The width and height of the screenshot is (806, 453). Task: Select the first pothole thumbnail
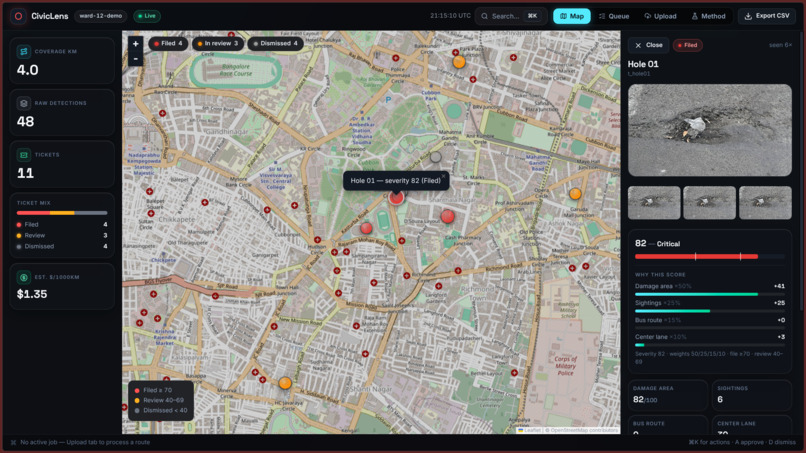pyautogui.click(x=654, y=203)
